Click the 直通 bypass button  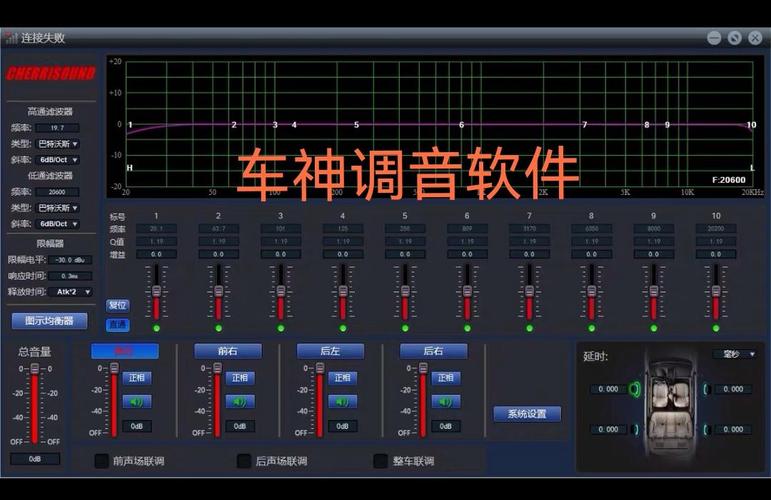coord(117,324)
